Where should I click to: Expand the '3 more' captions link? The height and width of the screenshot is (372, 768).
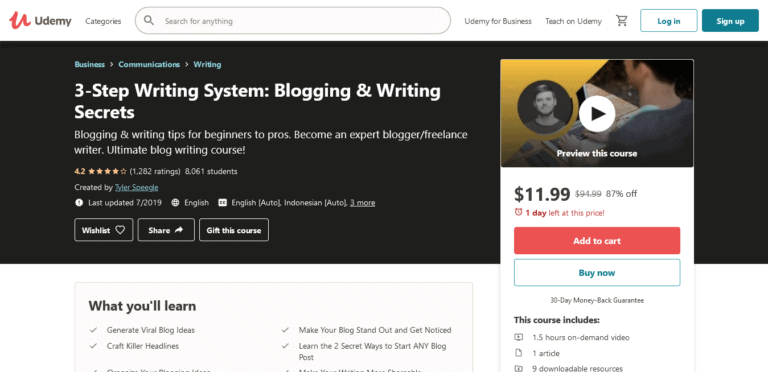(362, 203)
